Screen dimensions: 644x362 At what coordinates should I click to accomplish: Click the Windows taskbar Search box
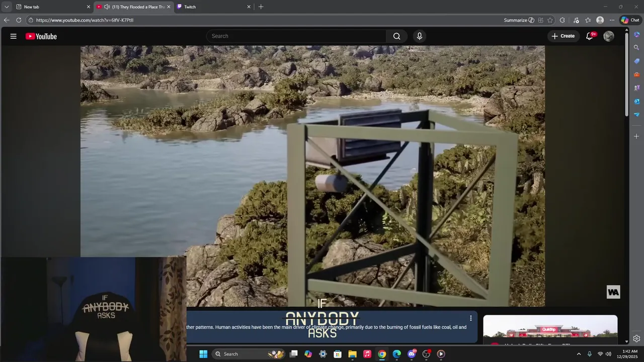pyautogui.click(x=249, y=354)
